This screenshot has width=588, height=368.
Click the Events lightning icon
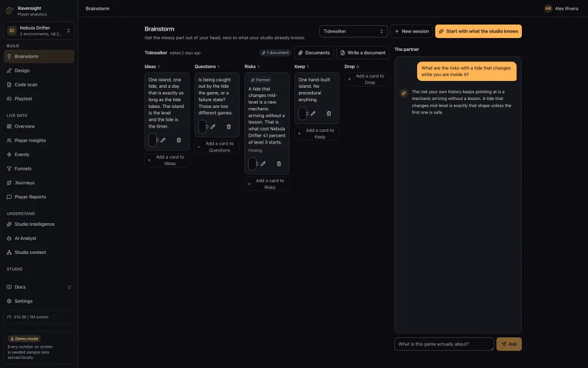(9, 155)
